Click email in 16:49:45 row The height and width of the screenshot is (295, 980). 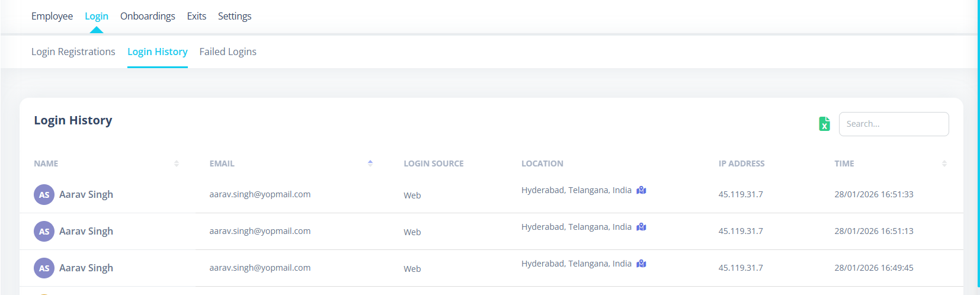pyautogui.click(x=260, y=268)
